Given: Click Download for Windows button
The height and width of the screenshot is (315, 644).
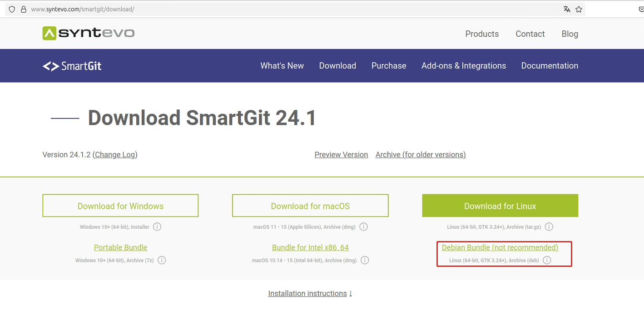Looking at the screenshot, I should click(120, 206).
